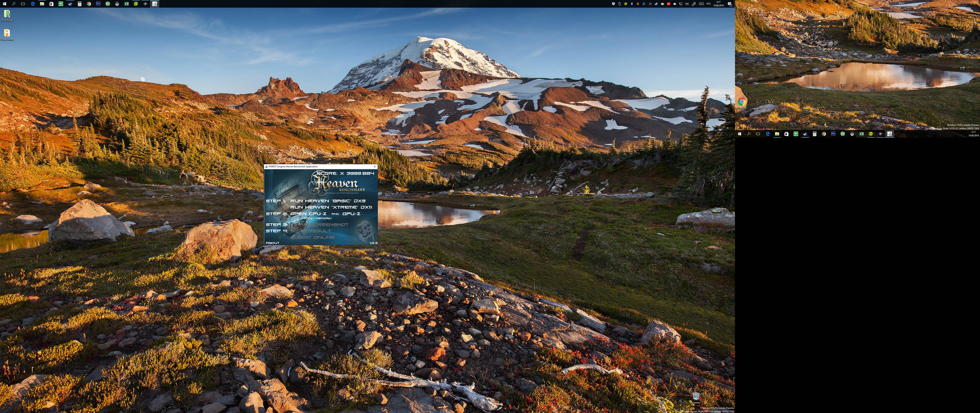This screenshot has height=413, width=980.
Task: Open Windows Defender tray icon
Action: click(x=613, y=4)
